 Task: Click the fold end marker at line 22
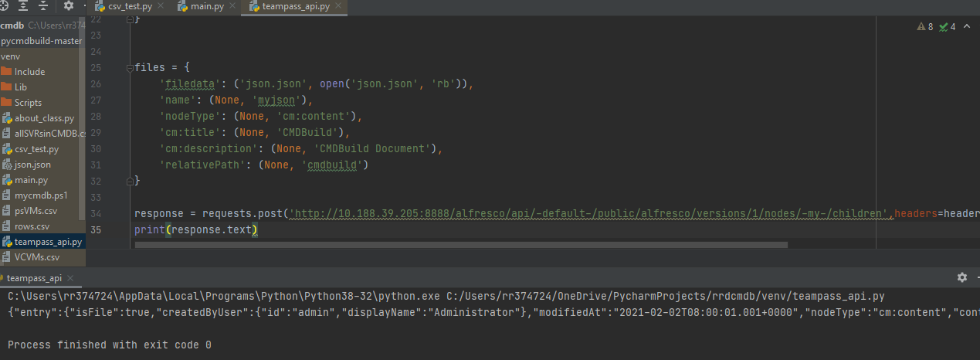pos(130,18)
